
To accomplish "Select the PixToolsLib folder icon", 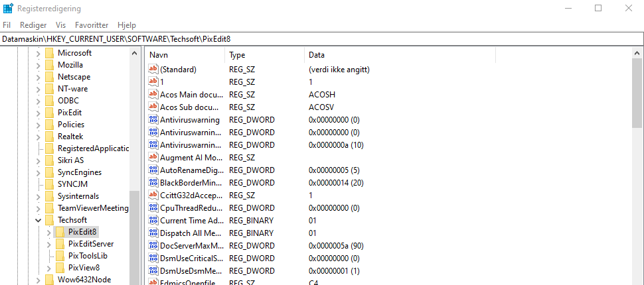I will point(60,255).
